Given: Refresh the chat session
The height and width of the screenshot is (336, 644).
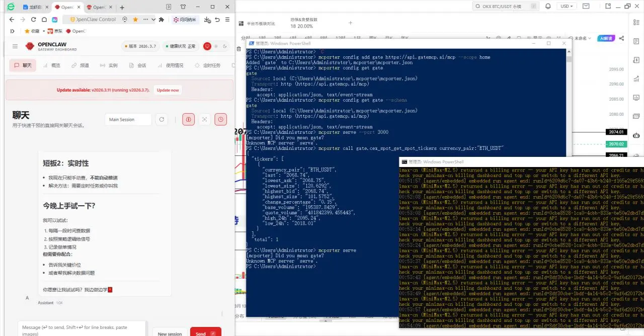Looking at the screenshot, I should click(162, 120).
